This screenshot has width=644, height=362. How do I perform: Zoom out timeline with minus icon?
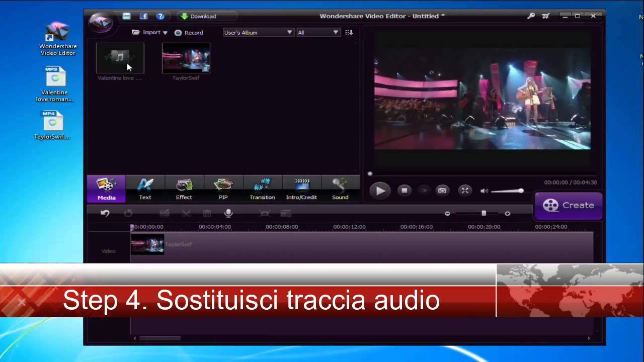coord(447,214)
